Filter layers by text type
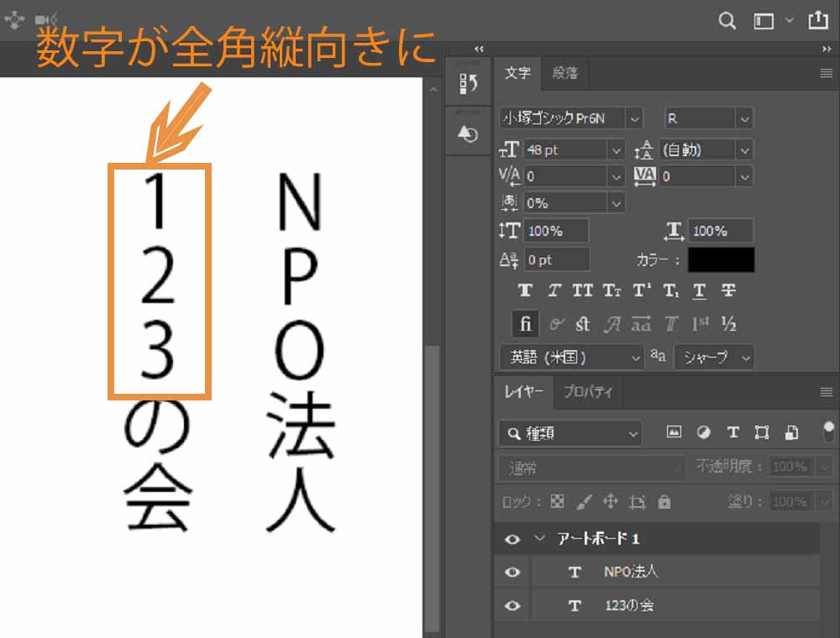 [x=732, y=432]
